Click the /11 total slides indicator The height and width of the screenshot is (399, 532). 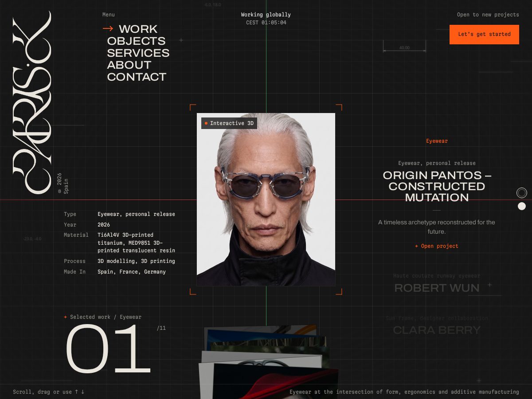pyautogui.click(x=161, y=328)
